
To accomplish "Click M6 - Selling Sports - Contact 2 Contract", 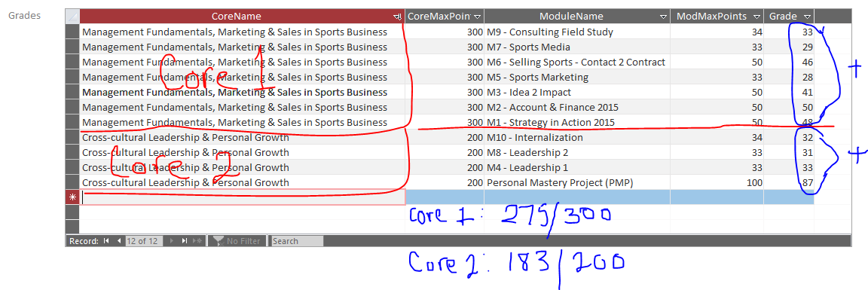I will coord(577,62).
